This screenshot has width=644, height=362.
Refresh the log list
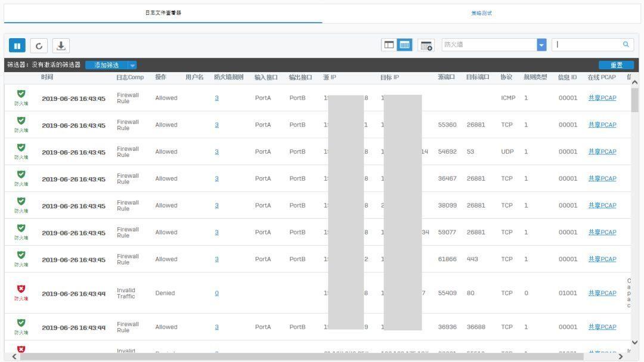pyautogui.click(x=39, y=45)
